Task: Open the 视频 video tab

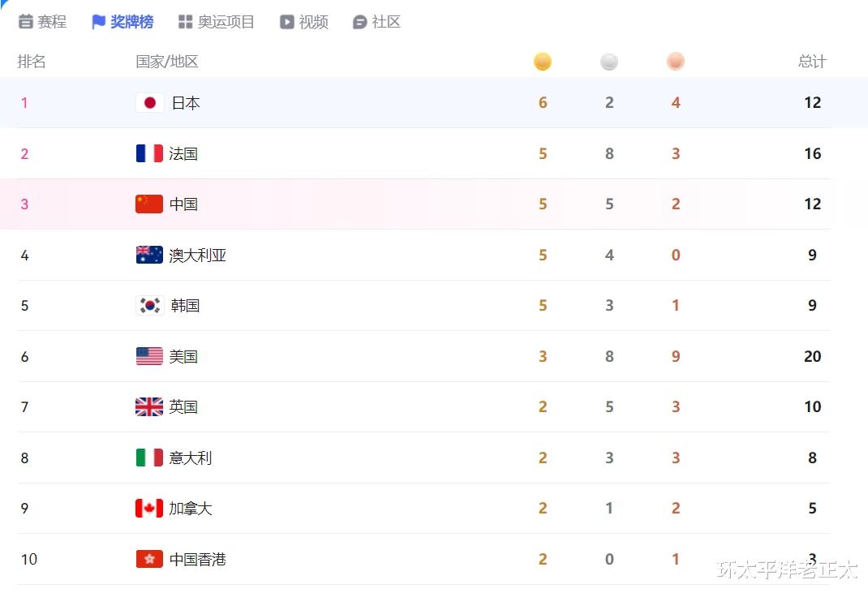Action: (x=304, y=22)
